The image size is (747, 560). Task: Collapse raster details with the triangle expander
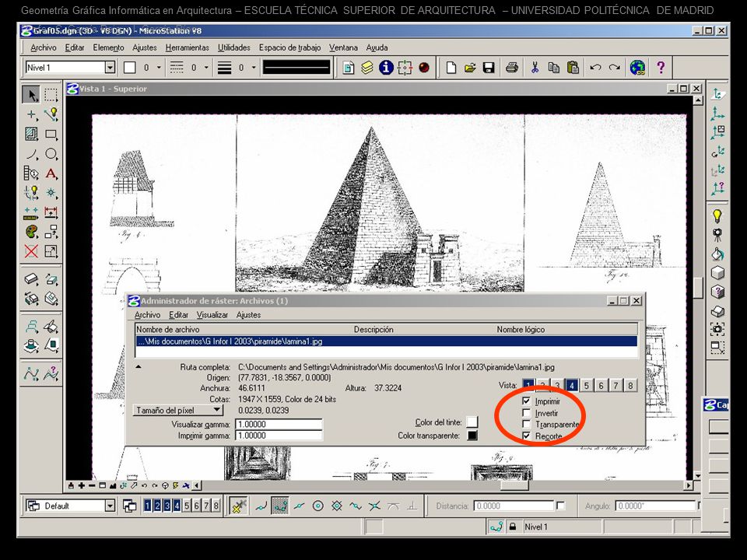point(139,367)
